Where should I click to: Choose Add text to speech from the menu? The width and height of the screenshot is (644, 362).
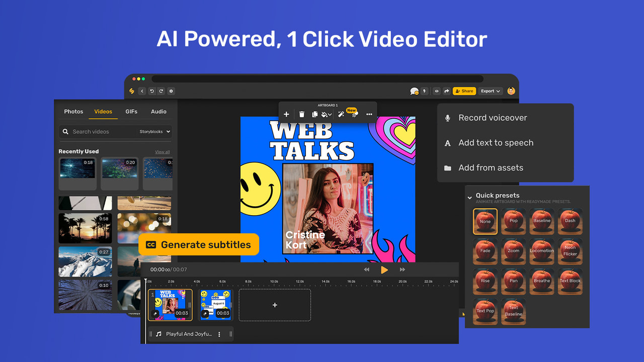(x=496, y=143)
